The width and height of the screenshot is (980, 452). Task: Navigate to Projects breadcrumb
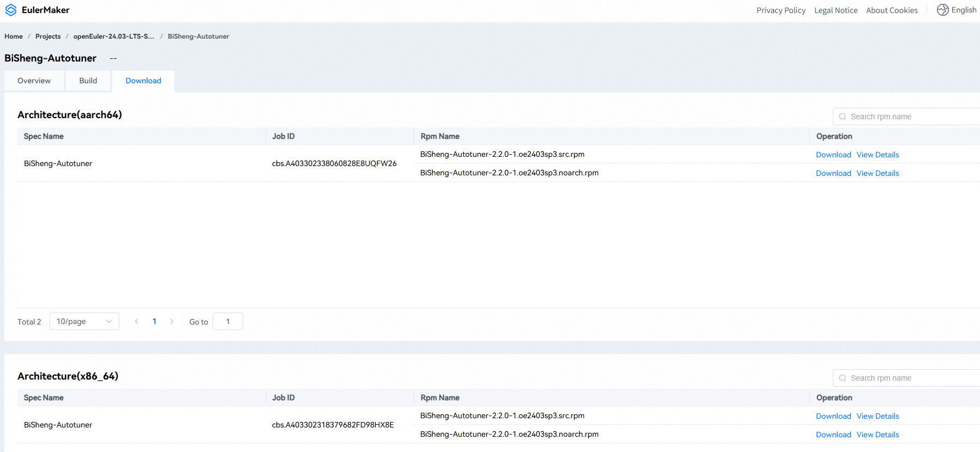click(x=48, y=36)
